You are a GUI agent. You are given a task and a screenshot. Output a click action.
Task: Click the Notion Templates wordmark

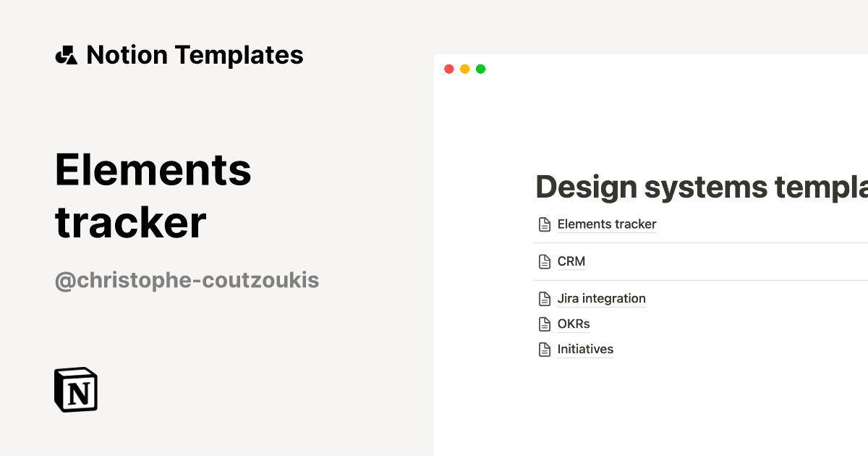pos(195,54)
